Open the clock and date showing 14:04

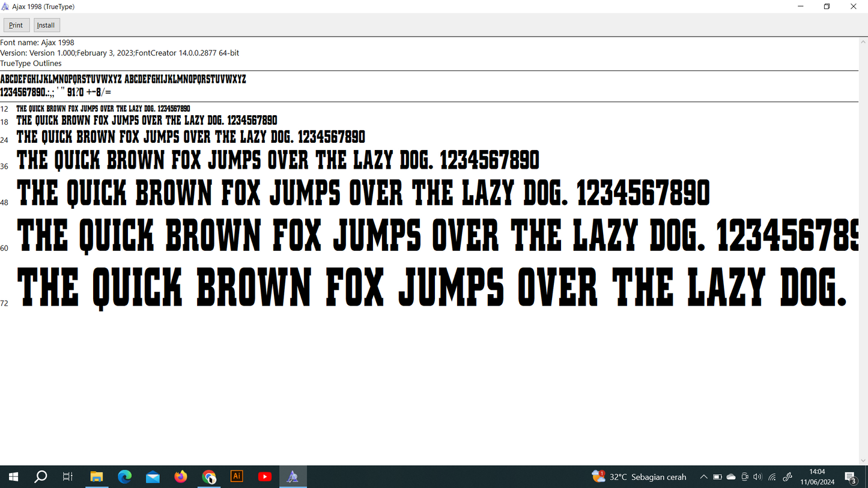click(x=817, y=477)
